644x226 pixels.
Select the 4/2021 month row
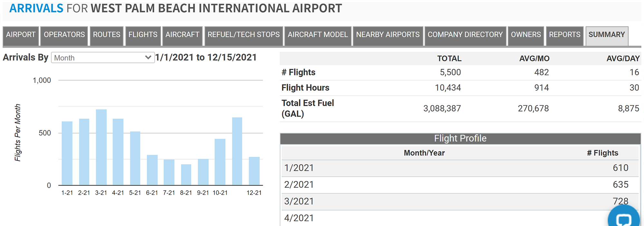coord(460,218)
